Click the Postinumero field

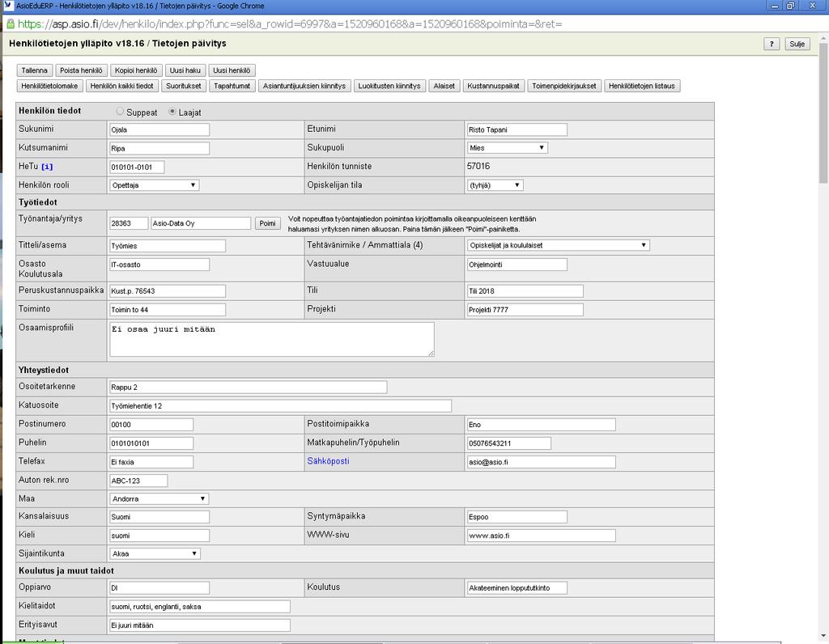(151, 424)
